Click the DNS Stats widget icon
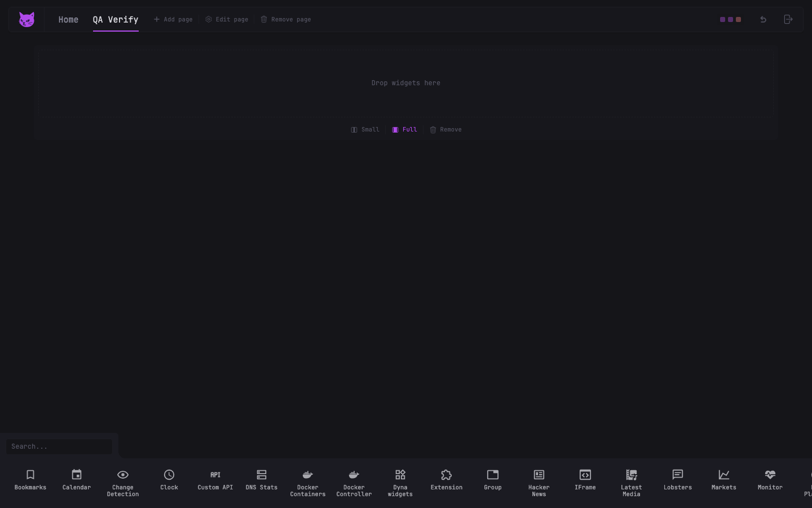Viewport: 812px width, 508px height. pyautogui.click(x=262, y=475)
